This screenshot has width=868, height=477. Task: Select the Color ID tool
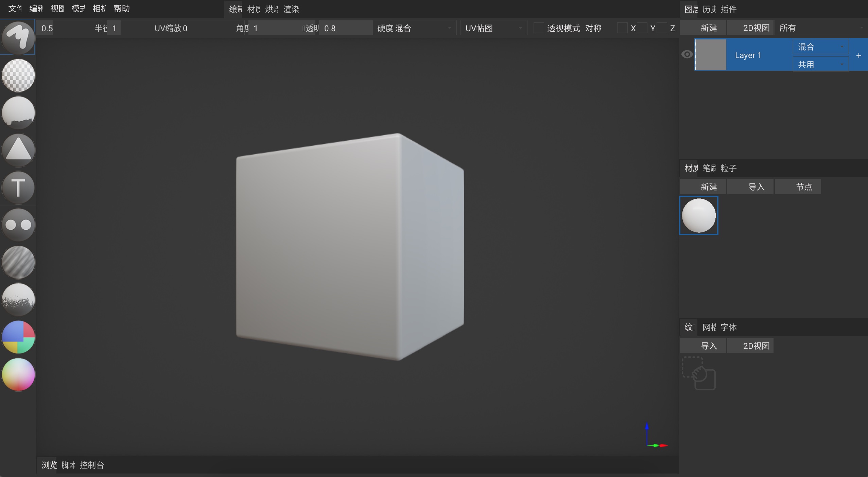pyautogui.click(x=18, y=337)
